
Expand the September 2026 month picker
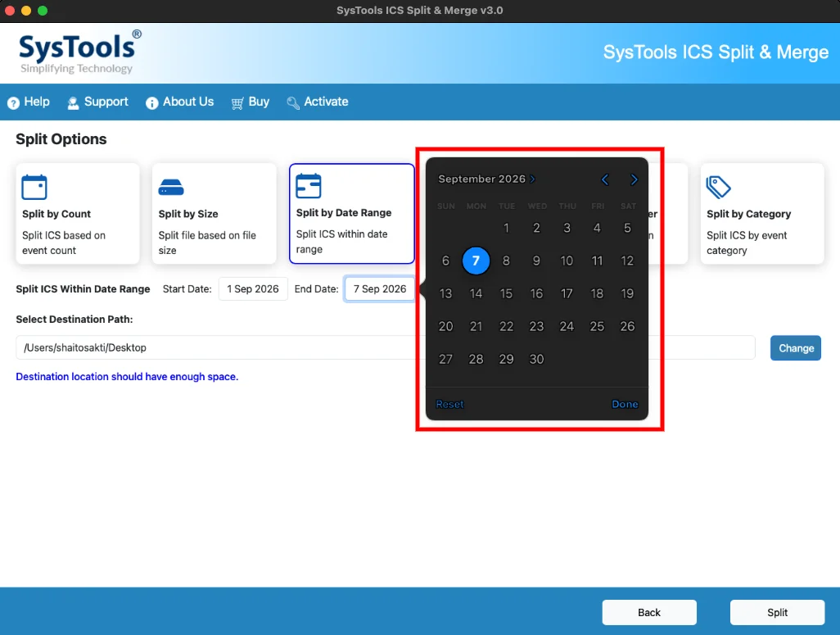click(486, 179)
